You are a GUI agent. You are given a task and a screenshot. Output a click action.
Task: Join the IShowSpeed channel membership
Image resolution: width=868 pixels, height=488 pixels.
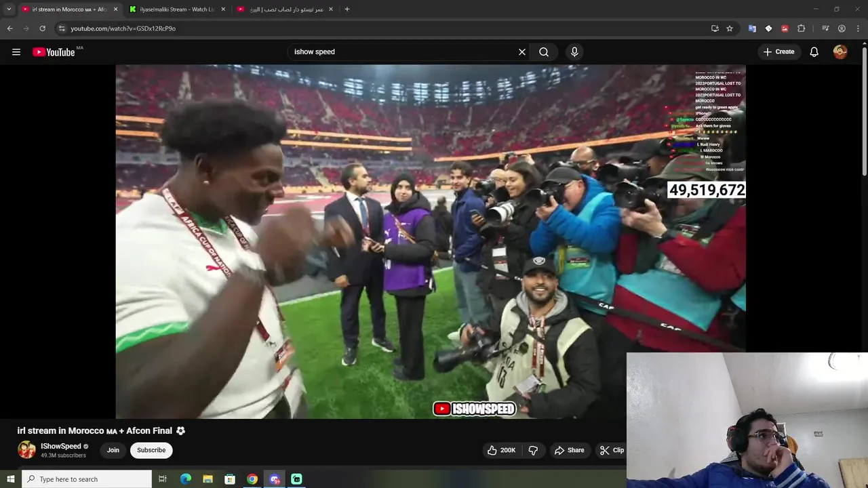113,450
